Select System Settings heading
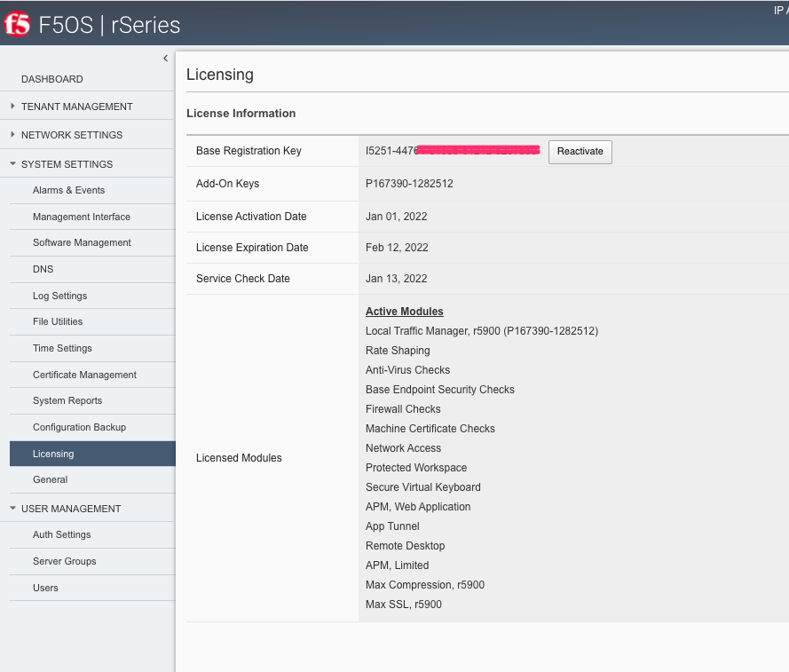The width and height of the screenshot is (789, 672). pos(67,164)
